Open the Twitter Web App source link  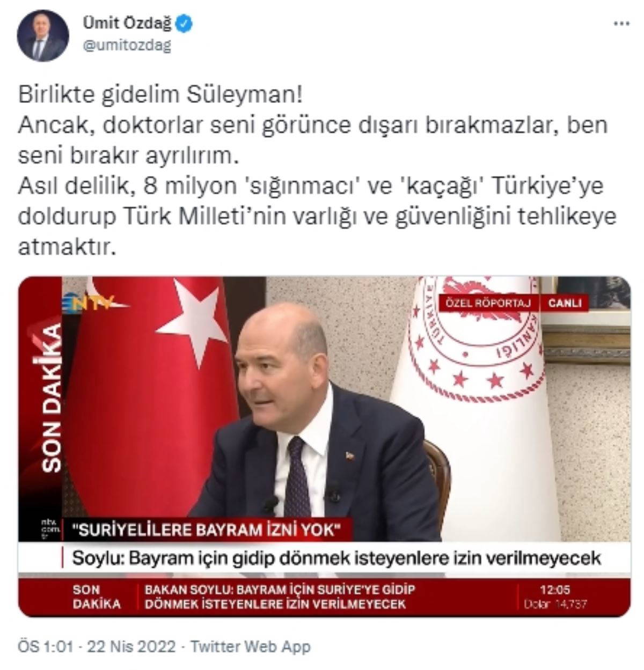tap(250, 646)
